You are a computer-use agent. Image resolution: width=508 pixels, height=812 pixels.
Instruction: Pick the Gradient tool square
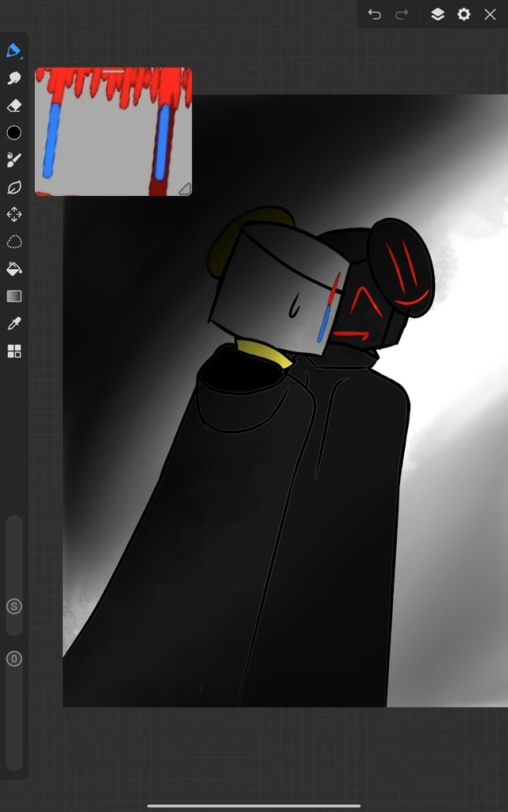13,297
